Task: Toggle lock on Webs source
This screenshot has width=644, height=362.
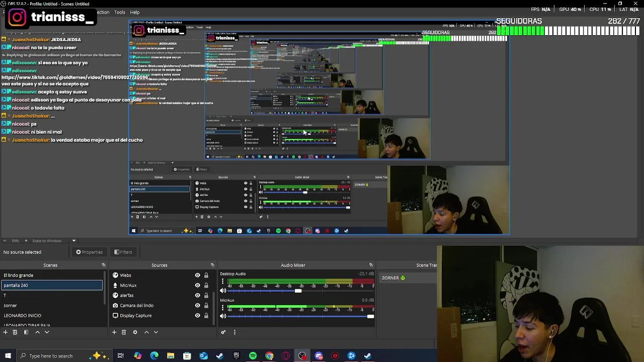Action: (x=206, y=275)
